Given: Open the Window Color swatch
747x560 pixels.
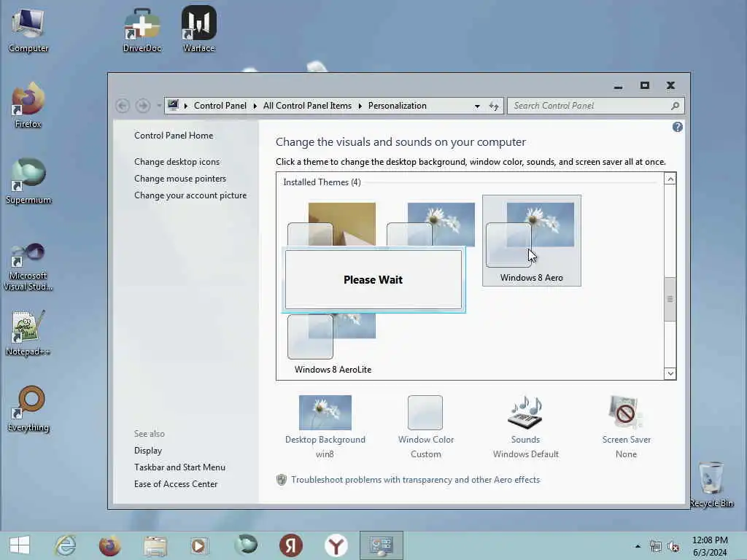Looking at the screenshot, I should pos(425,413).
